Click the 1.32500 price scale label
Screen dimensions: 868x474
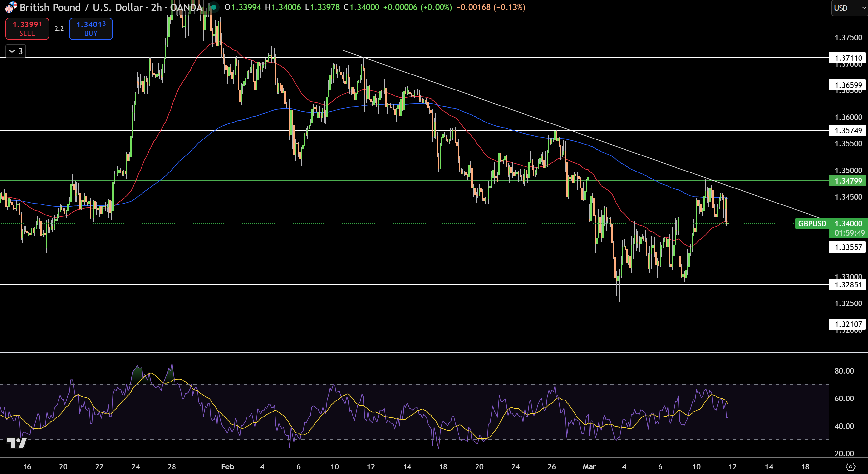click(x=848, y=303)
